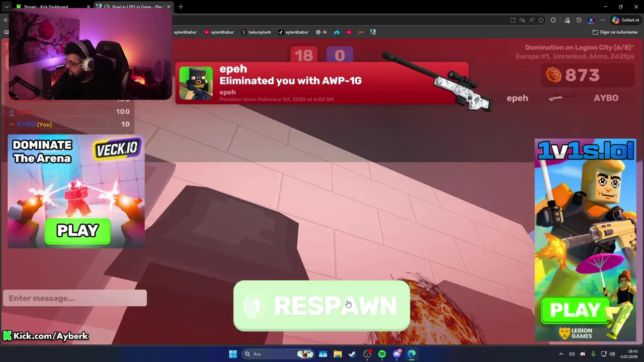The image size is (644, 362).
Task: Add this page to favorites star
Action: [541, 20]
